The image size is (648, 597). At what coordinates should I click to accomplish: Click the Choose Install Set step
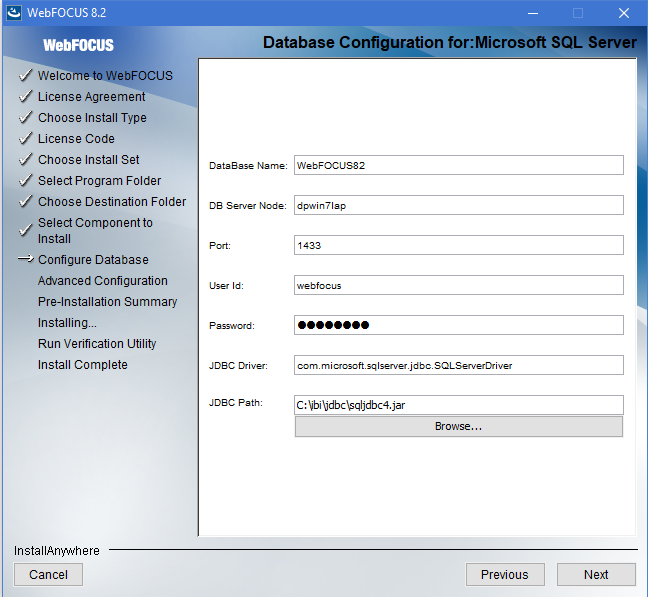pyautogui.click(x=88, y=159)
